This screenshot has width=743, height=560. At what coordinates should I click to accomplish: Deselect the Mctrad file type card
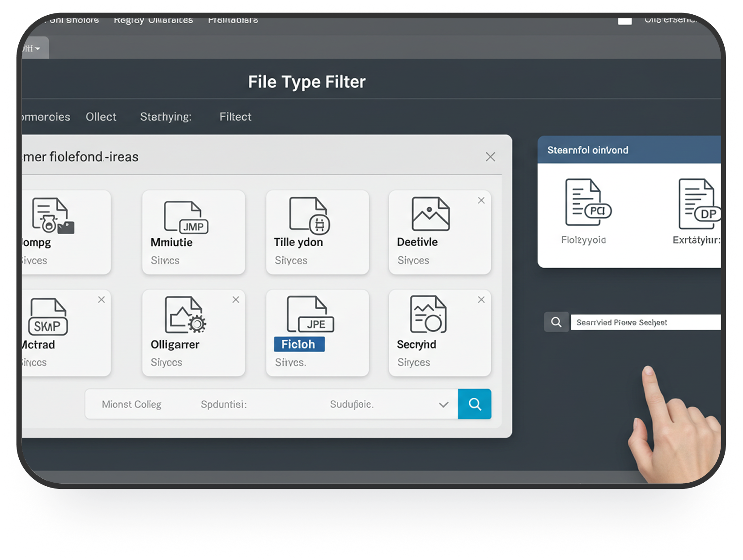tap(102, 300)
